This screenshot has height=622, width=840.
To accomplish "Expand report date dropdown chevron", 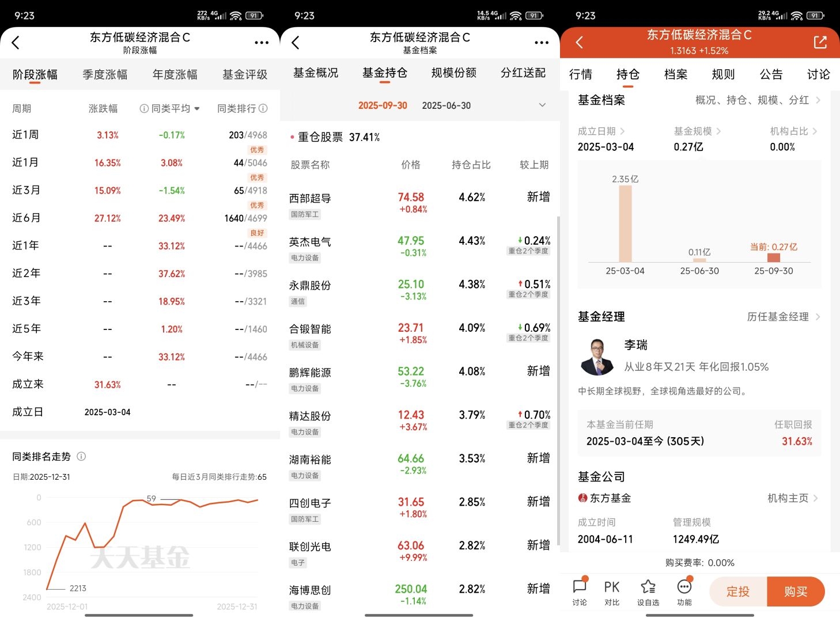I will (x=542, y=105).
